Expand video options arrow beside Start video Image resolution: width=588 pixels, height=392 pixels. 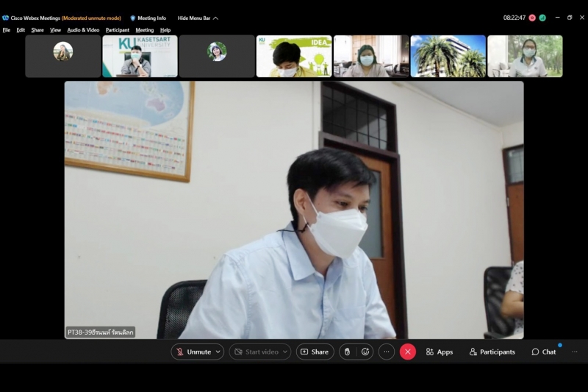pos(285,352)
